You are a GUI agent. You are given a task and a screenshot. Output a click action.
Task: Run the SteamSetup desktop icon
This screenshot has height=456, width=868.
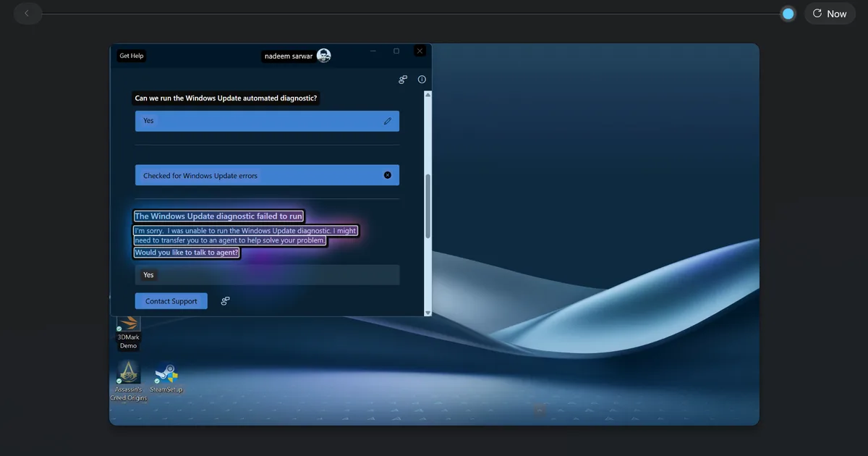point(166,374)
